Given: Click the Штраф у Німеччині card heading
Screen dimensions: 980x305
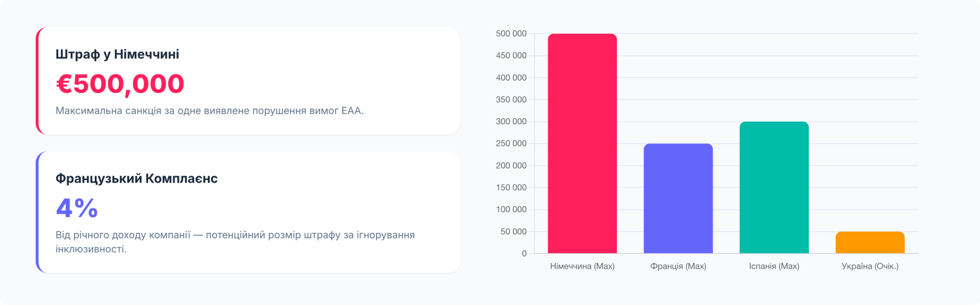Looking at the screenshot, I should click(117, 54).
